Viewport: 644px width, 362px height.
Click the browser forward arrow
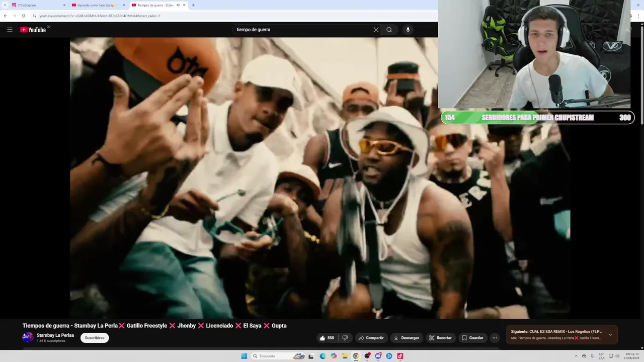tap(15, 16)
